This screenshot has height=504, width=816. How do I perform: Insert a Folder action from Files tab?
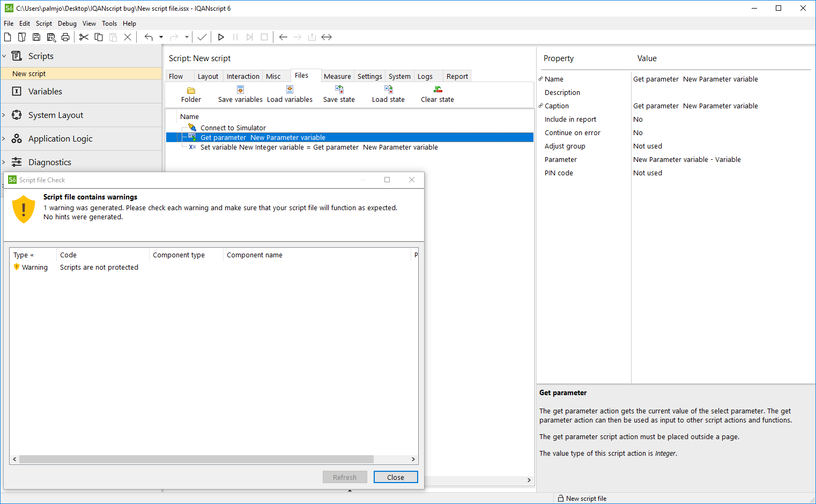click(x=191, y=94)
